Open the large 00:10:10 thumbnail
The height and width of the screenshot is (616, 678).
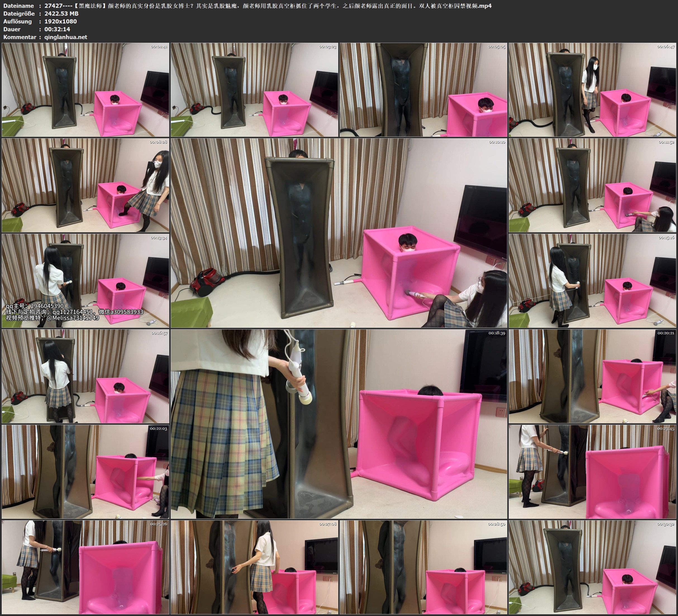tap(339, 233)
